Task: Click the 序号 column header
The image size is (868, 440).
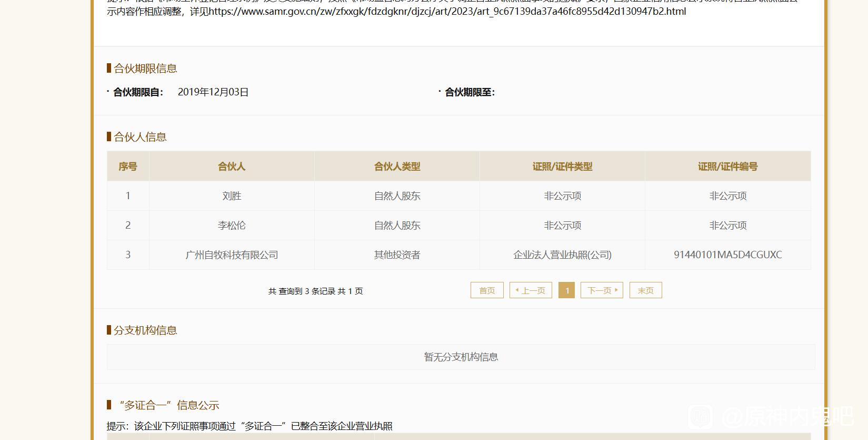Action: click(x=128, y=167)
